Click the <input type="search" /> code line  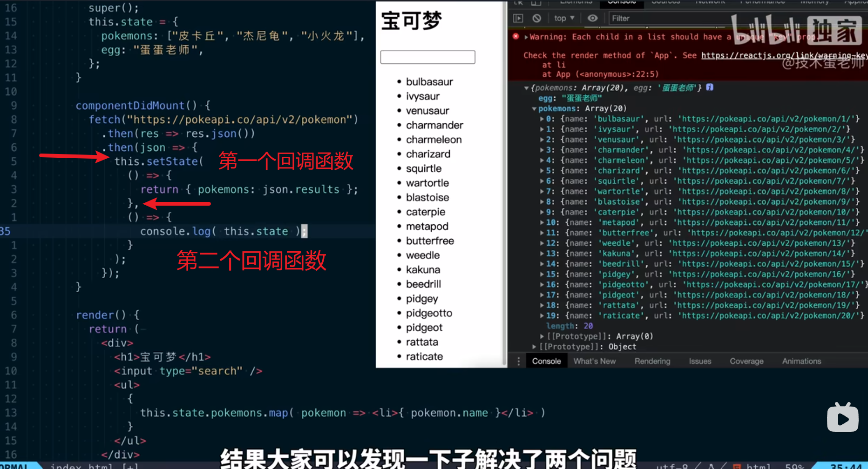[188, 371]
